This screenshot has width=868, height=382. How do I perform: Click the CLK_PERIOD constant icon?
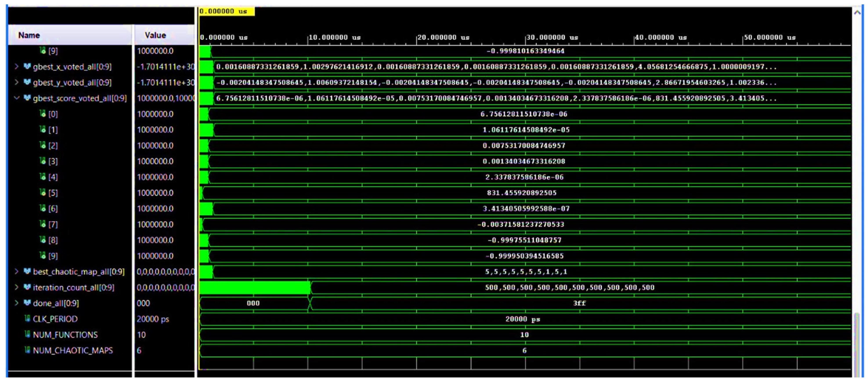pyautogui.click(x=27, y=319)
